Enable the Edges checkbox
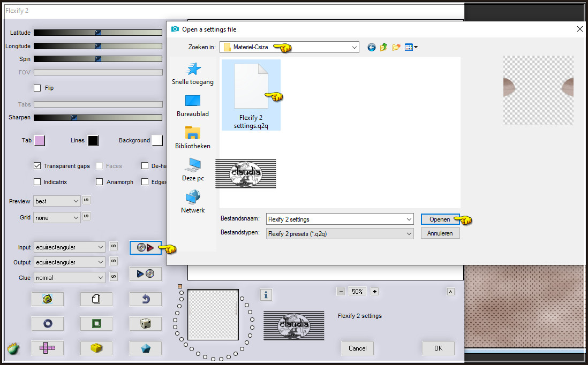This screenshot has height=365, width=588. coord(145,182)
